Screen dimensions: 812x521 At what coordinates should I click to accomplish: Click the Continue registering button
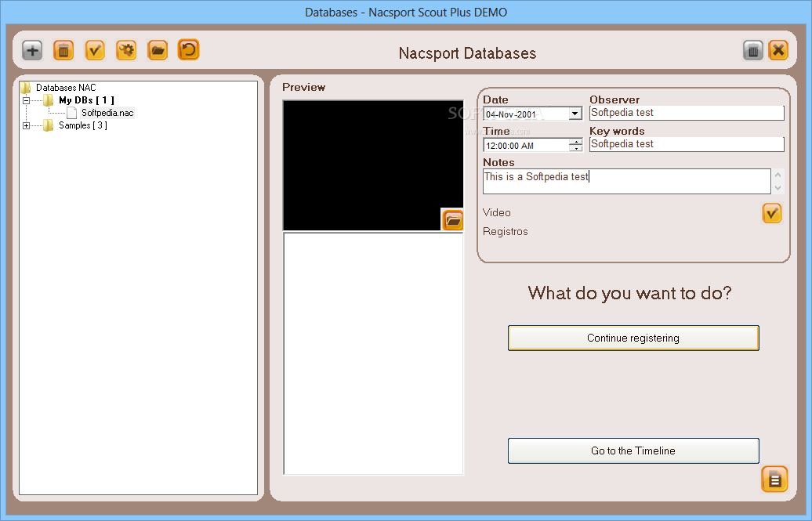pyautogui.click(x=633, y=338)
